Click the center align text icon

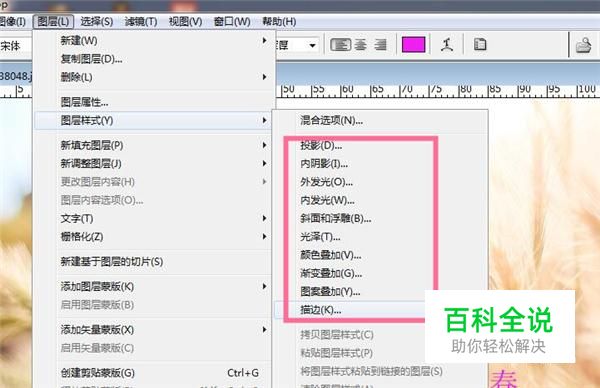click(x=360, y=45)
